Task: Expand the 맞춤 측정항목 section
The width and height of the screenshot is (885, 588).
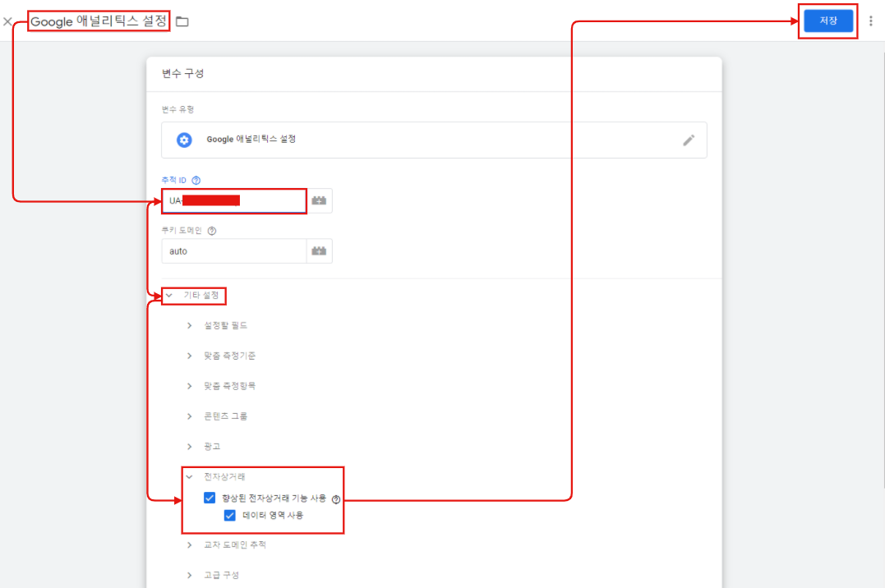Action: point(221,386)
